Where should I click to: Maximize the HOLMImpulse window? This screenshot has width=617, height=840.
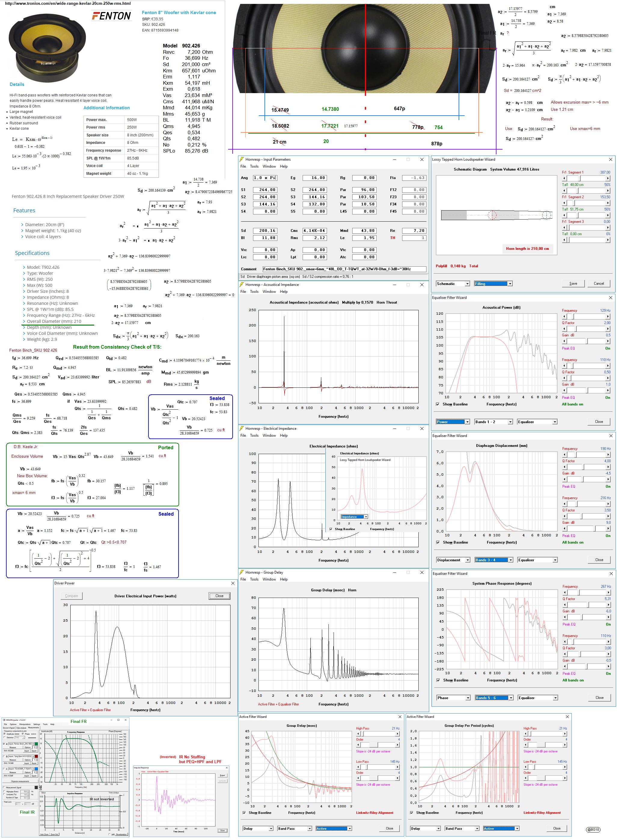pyautogui.click(x=118, y=720)
